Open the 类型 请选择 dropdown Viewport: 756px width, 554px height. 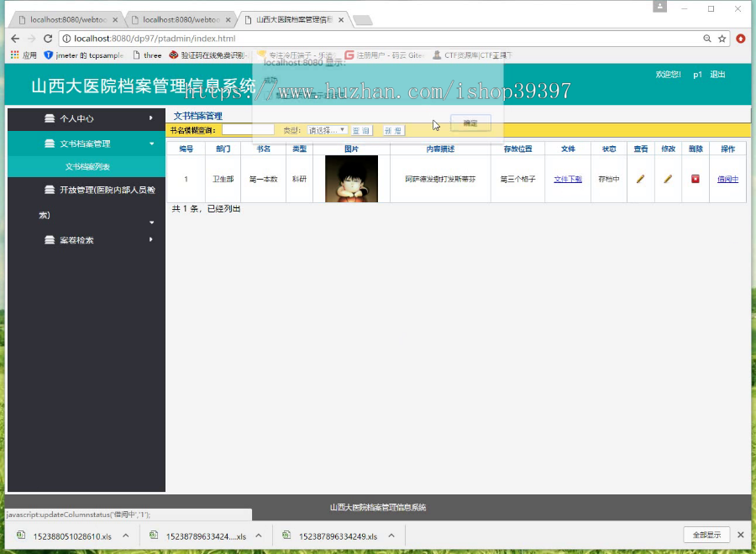328,130
